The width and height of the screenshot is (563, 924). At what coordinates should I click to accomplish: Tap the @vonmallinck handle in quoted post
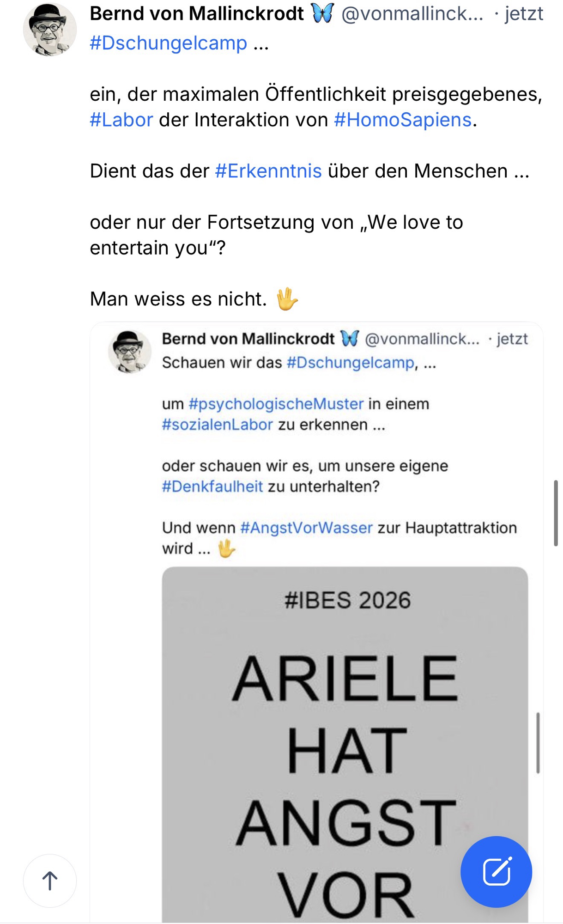422,339
